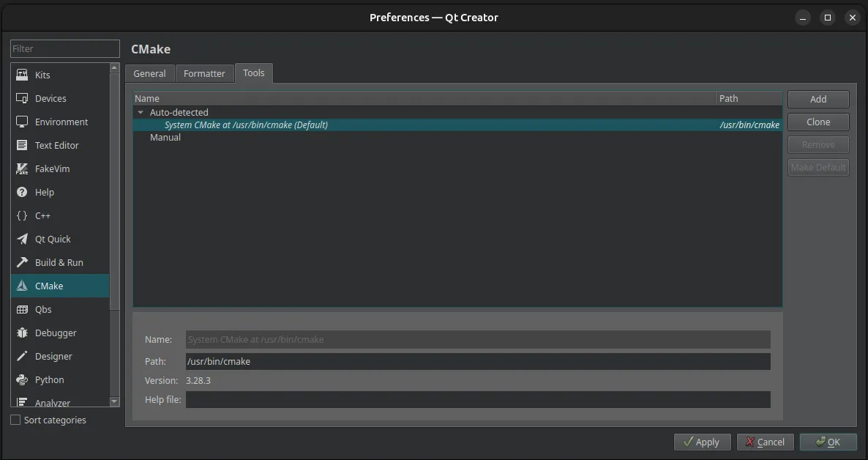Select the Manual tree item
Viewport: 868px width, 460px height.
click(x=165, y=137)
